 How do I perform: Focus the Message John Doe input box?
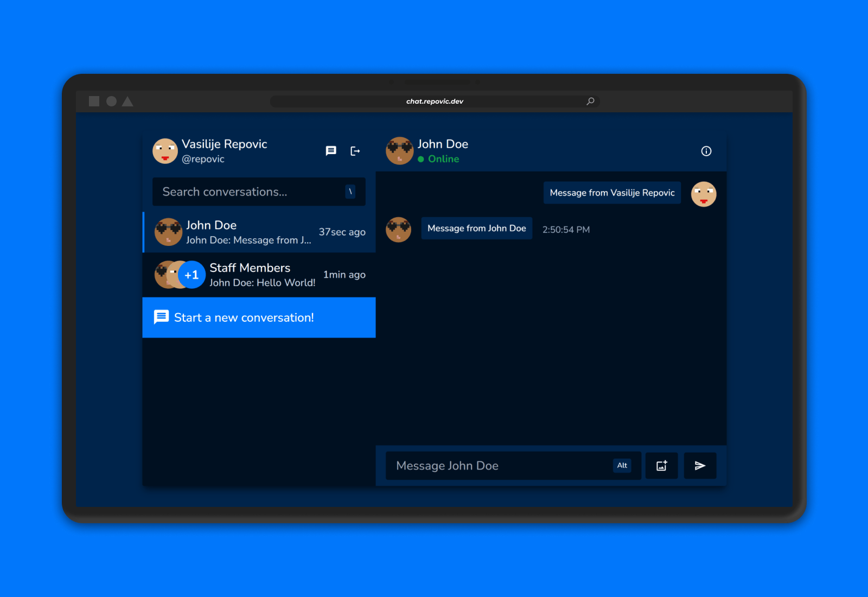pos(513,466)
